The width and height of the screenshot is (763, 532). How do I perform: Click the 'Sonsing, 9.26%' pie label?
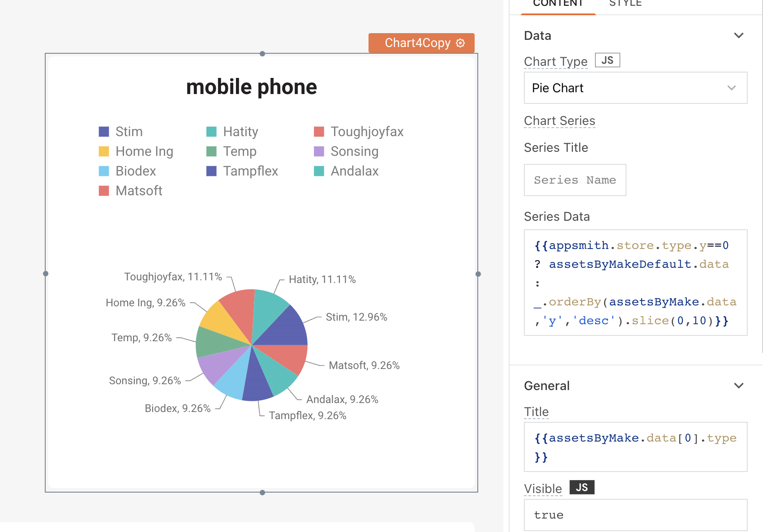tap(145, 381)
